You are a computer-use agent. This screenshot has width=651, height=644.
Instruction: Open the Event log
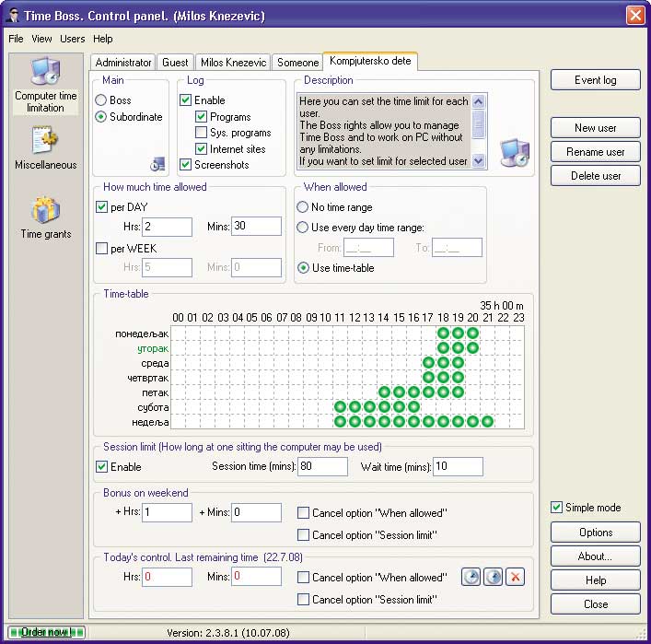tap(596, 80)
